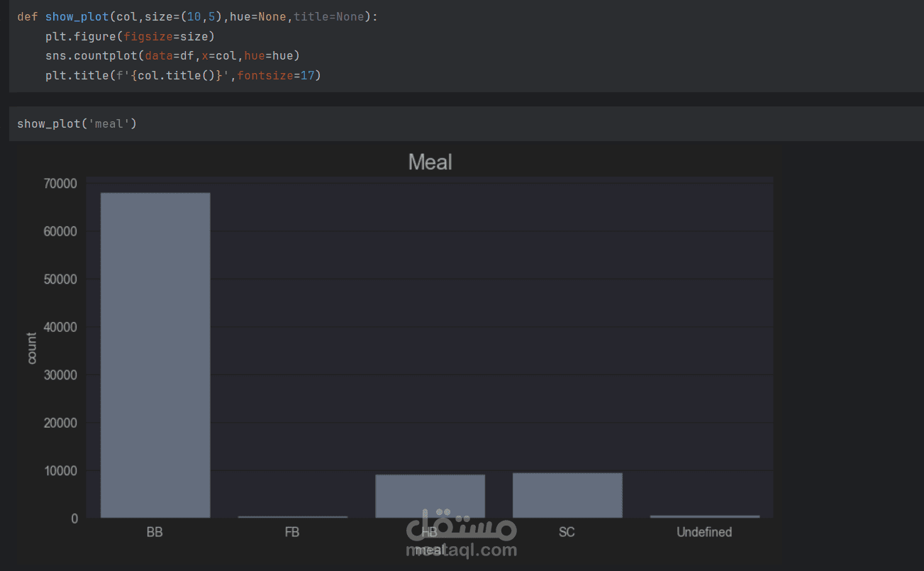The image size is (924, 571).
Task: Click the mostaql.com watermark text
Action: click(x=462, y=550)
